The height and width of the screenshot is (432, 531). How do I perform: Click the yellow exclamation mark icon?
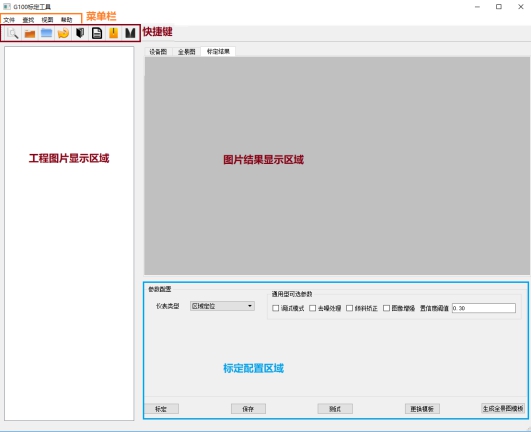click(113, 33)
